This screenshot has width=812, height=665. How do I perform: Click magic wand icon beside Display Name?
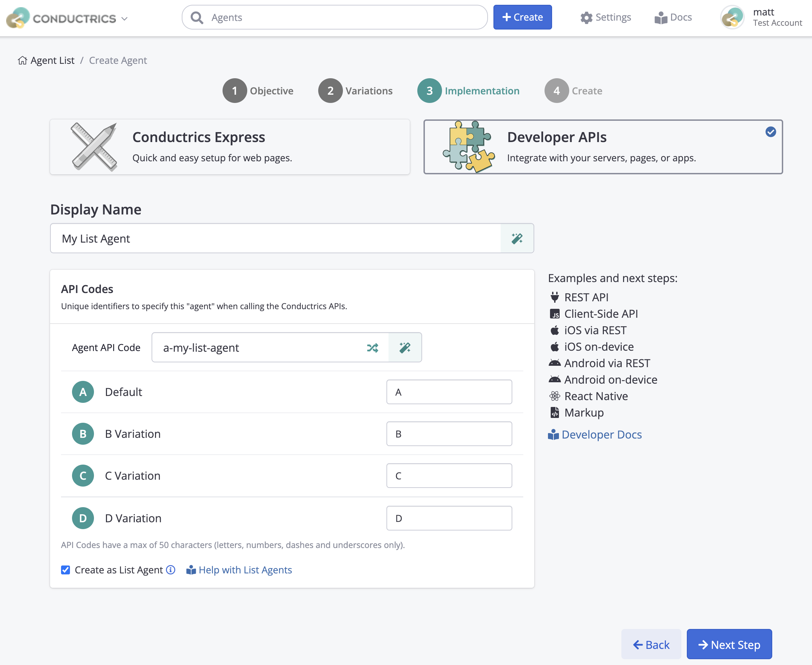(x=517, y=238)
